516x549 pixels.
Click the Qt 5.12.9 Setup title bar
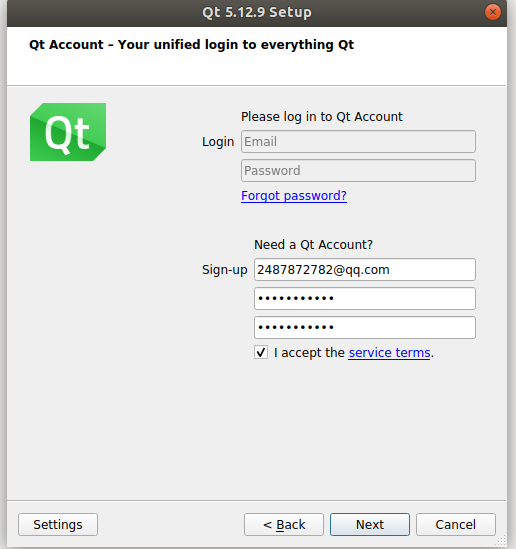coord(257,13)
